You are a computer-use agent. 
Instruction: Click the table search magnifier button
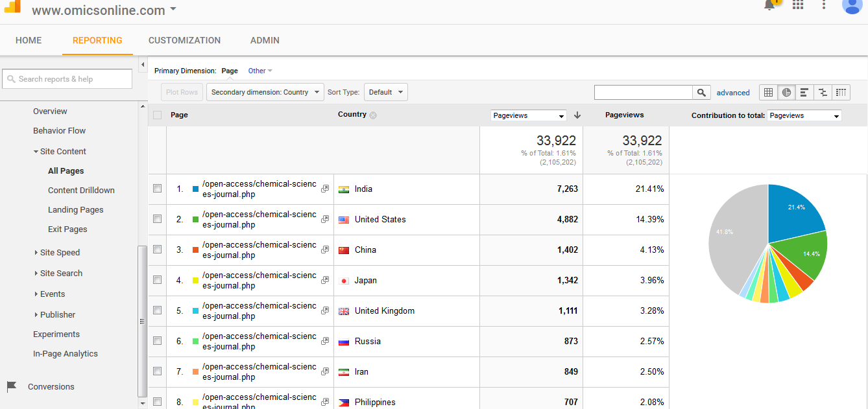point(701,93)
